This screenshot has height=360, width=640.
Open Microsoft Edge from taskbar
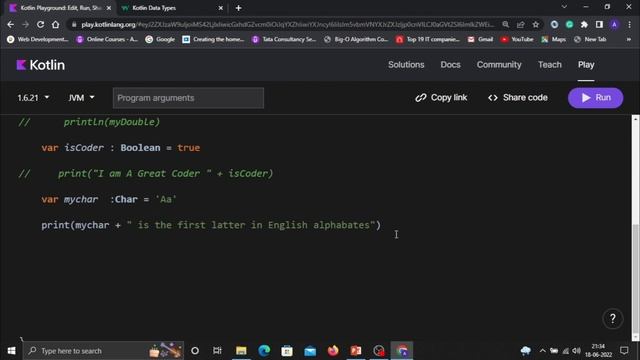coord(264,351)
